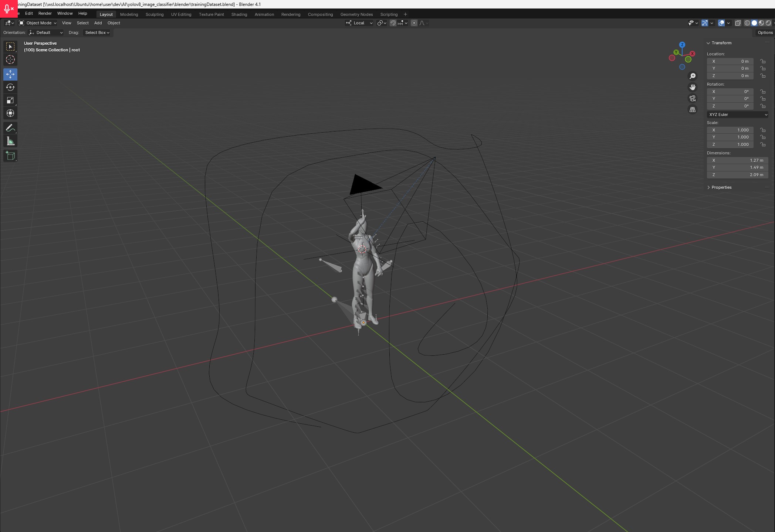Viewport: 775px width, 532px height.
Task: Switch to wireframe viewport shading
Action: (747, 23)
